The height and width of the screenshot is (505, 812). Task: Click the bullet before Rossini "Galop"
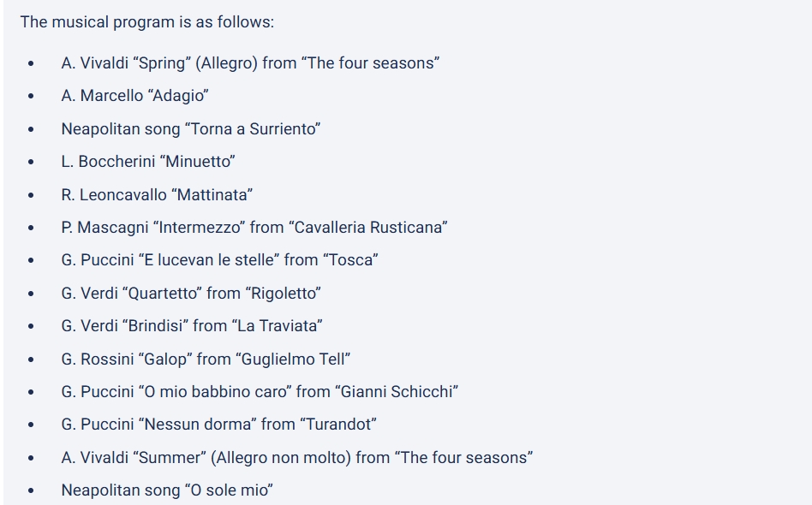tap(32, 360)
